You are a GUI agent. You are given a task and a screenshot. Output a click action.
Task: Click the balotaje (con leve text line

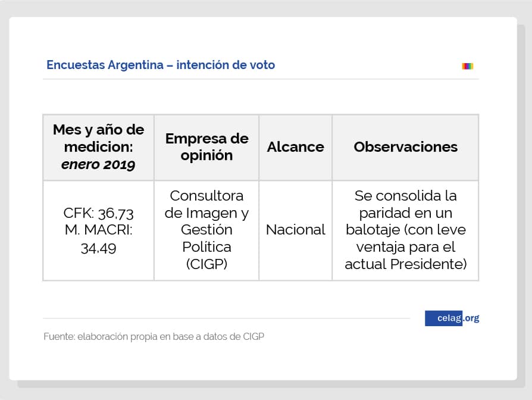pyautogui.click(x=406, y=230)
